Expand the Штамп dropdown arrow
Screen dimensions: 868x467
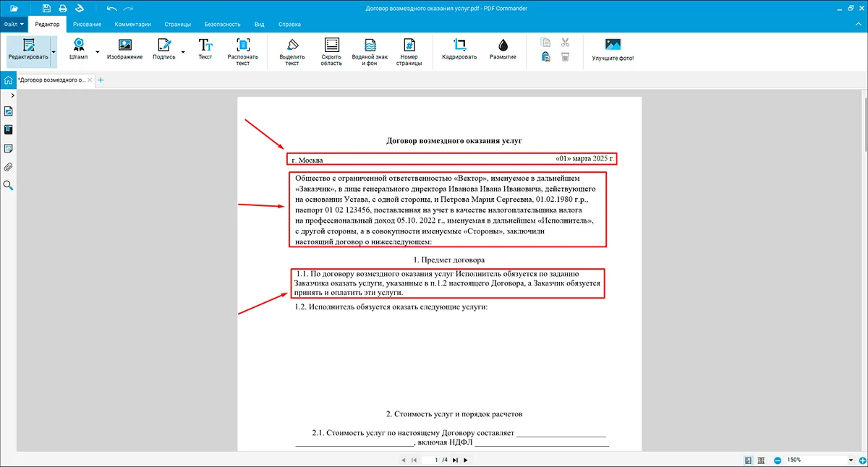(x=98, y=52)
